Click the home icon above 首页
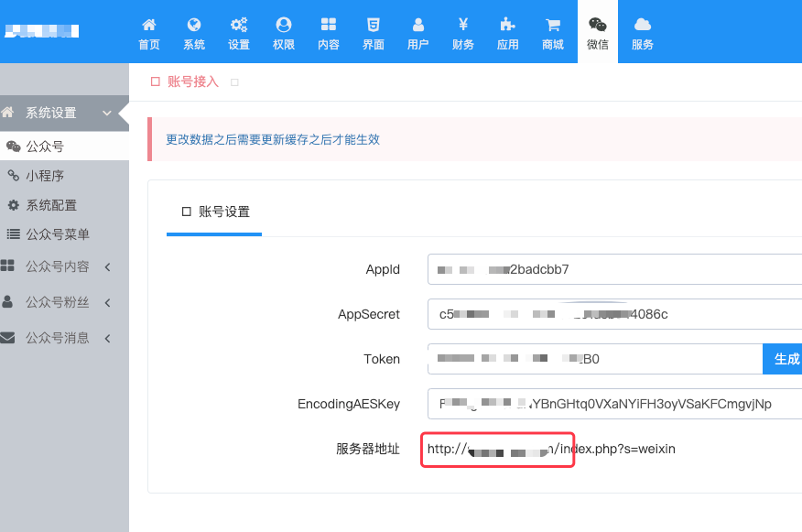The image size is (802, 532). [x=149, y=24]
